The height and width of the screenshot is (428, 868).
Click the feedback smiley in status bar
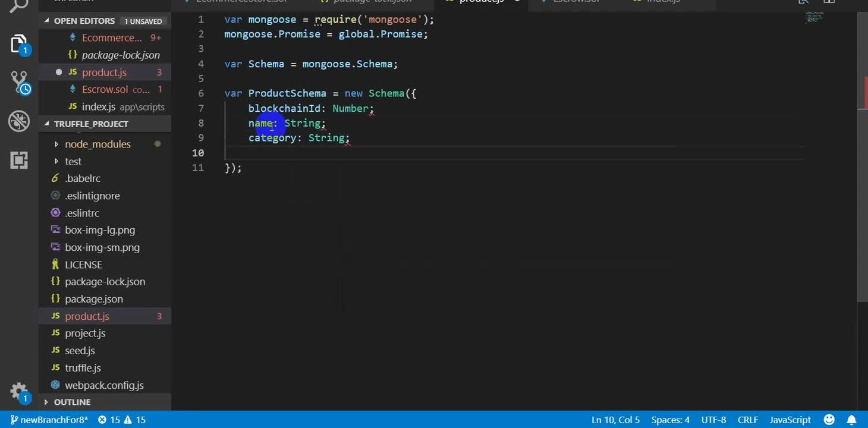click(x=829, y=420)
